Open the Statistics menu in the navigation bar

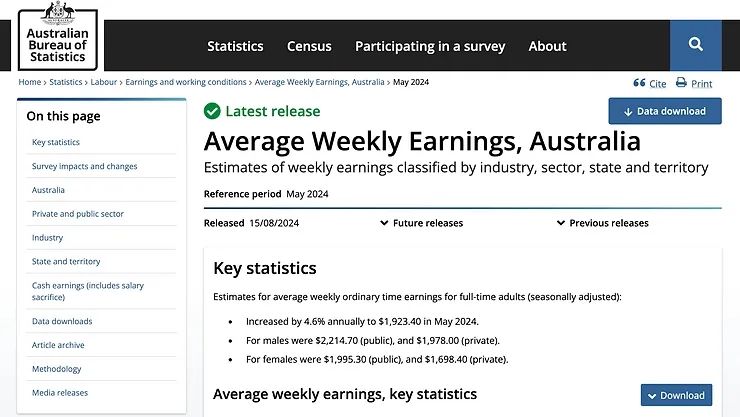(x=235, y=46)
